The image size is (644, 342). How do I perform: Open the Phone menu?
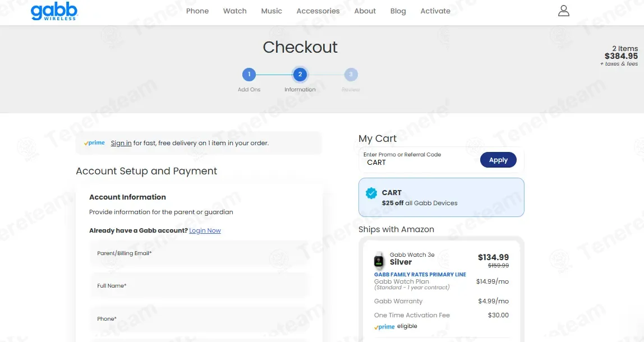[197, 11]
